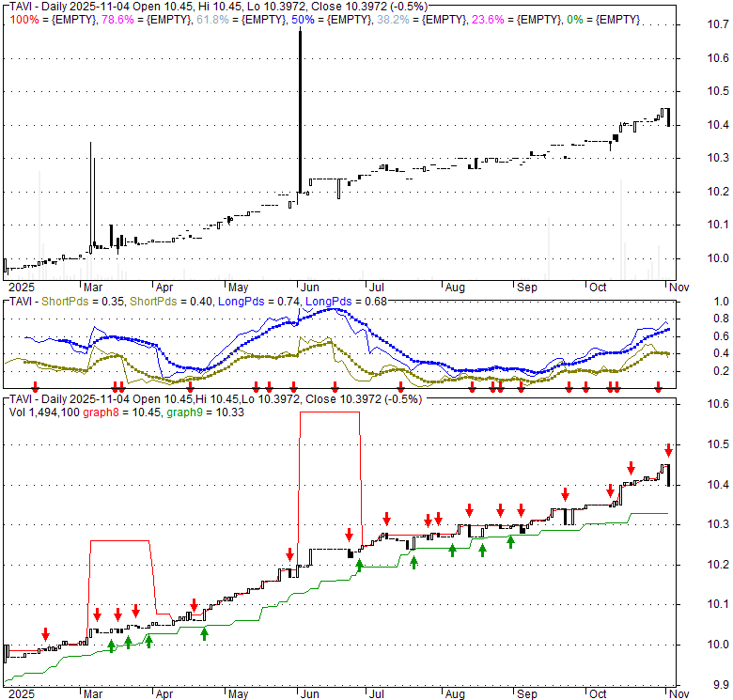Image resolution: width=733 pixels, height=700 pixels.
Task: Click the red sell arrow above final November candle
Action: pos(669,450)
